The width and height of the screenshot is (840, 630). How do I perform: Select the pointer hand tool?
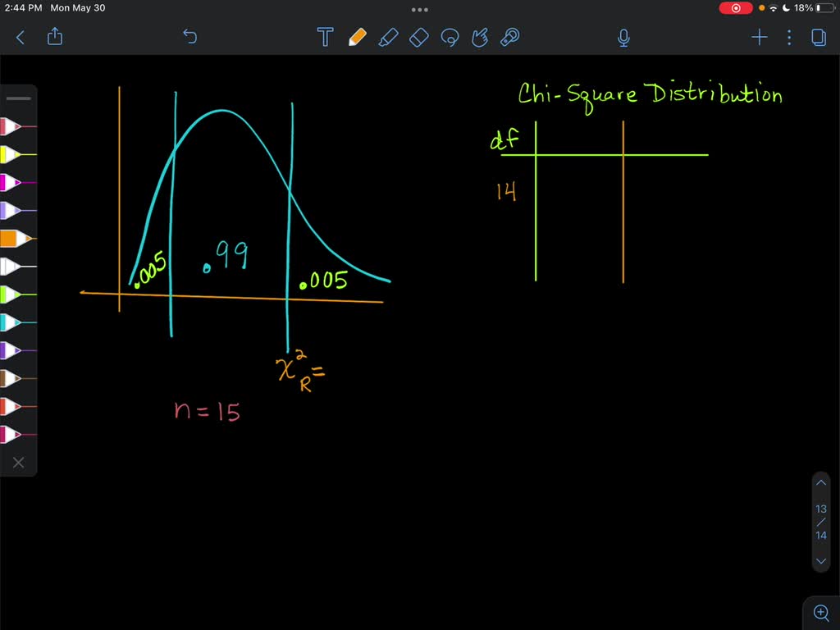480,37
